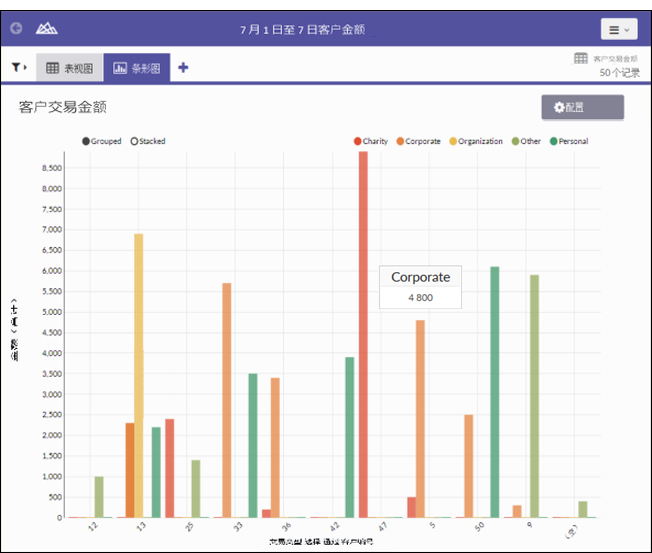
Task: Click the 配置 settings button
Action: [x=582, y=107]
